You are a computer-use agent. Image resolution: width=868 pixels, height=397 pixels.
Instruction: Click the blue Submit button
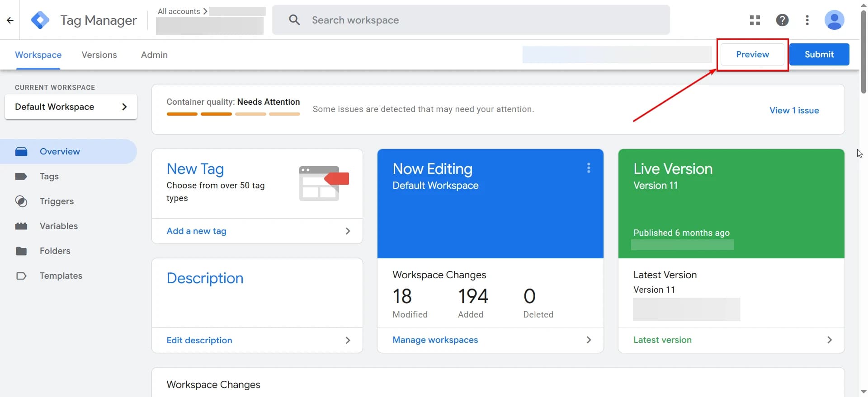(x=819, y=55)
